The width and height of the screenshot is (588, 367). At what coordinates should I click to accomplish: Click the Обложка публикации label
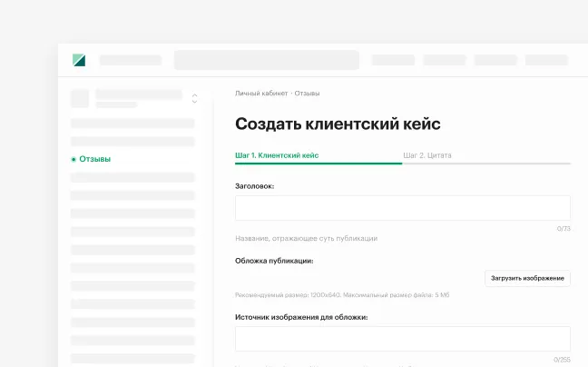point(274,261)
